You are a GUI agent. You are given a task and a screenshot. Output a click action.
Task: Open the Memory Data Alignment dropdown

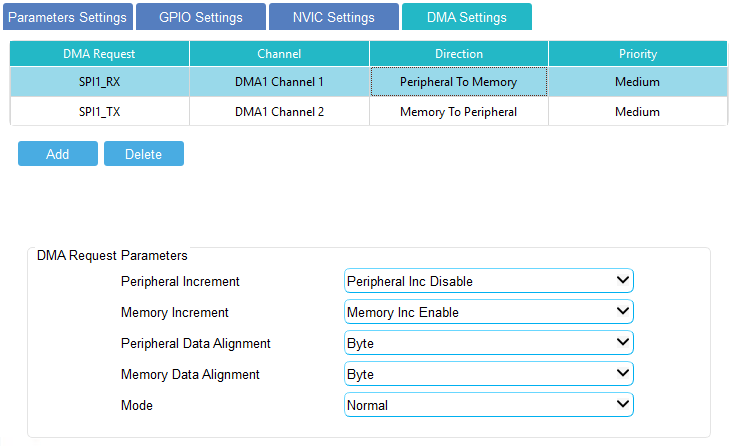(x=488, y=374)
